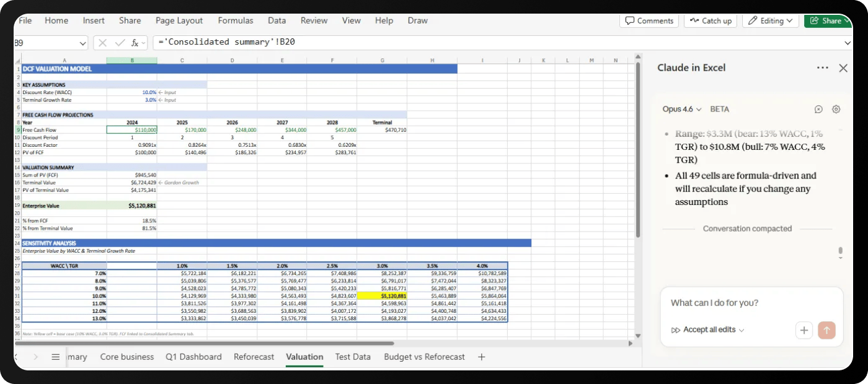The image size is (868, 384).
Task: Switch to the Test Data sheet
Action: click(353, 357)
